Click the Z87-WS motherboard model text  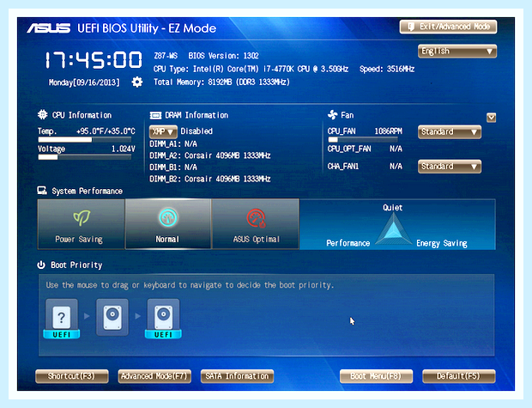point(166,56)
